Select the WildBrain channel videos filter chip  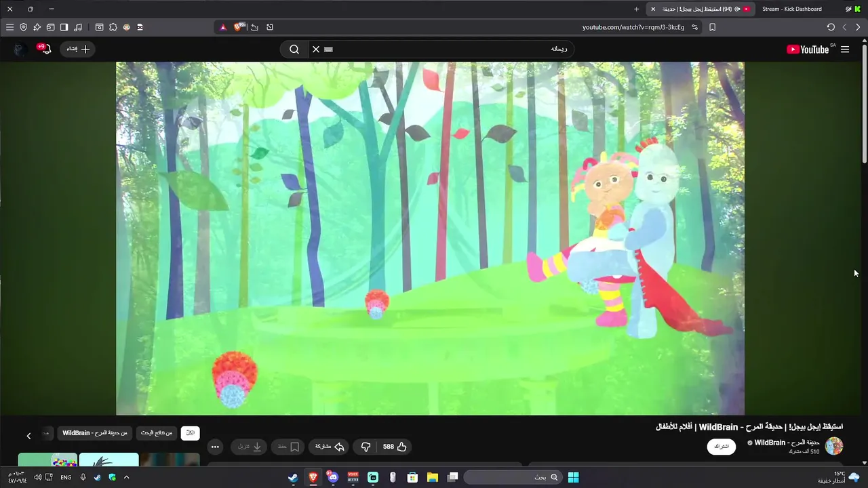click(95, 432)
